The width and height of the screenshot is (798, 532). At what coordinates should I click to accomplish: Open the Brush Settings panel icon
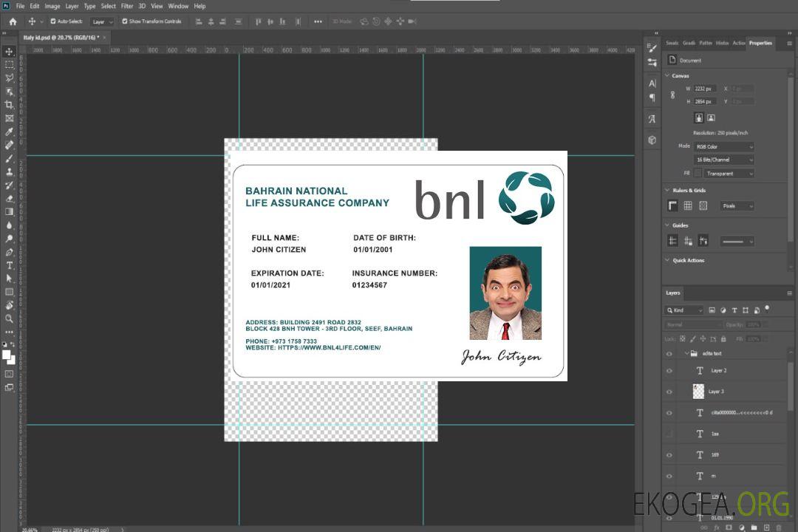click(652, 48)
